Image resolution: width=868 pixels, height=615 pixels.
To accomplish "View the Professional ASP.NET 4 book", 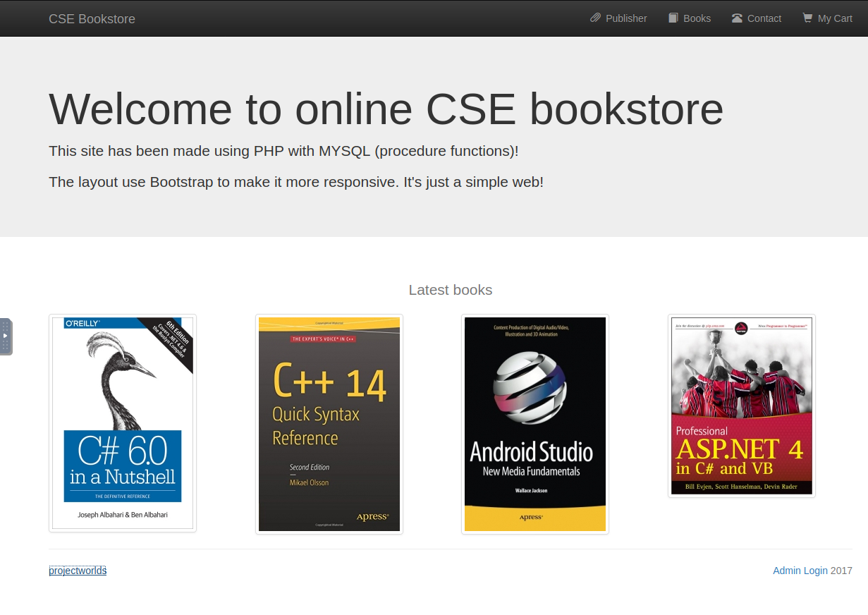I will pos(741,406).
